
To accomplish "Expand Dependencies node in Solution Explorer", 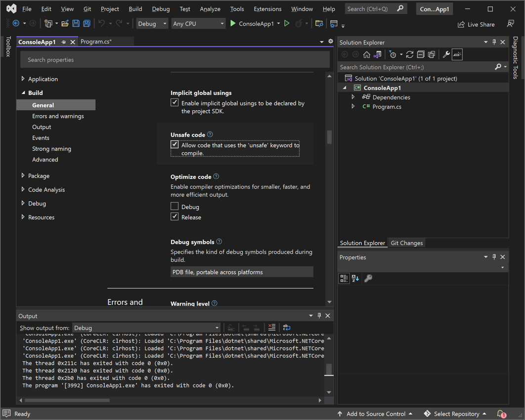I will (x=353, y=97).
